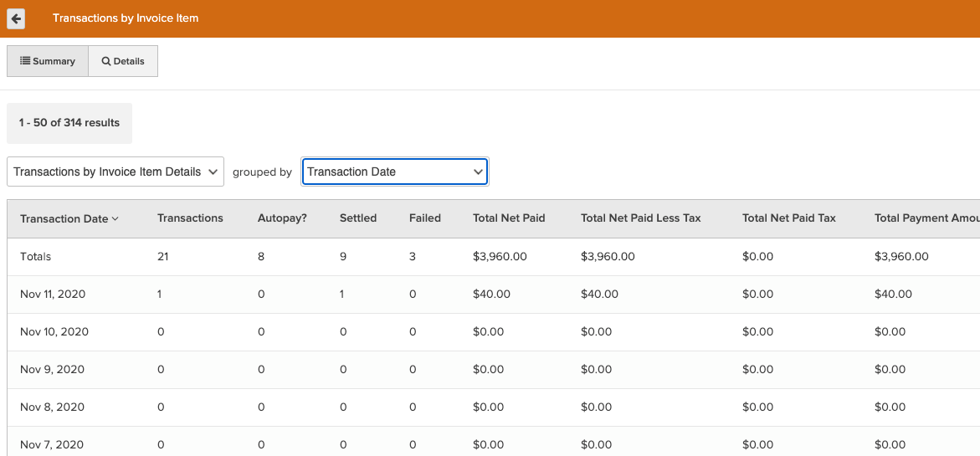Expand the grouped by Transaction Date dropdown

394,172
